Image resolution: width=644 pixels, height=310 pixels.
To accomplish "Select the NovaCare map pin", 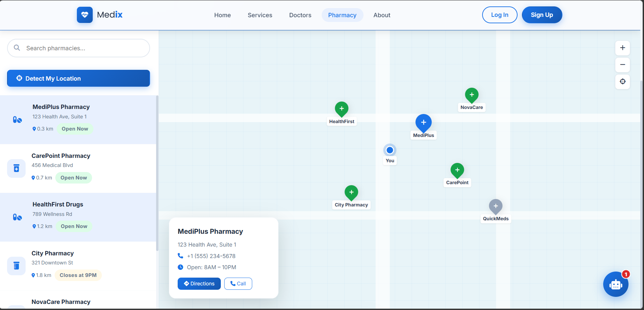I will coord(472,95).
